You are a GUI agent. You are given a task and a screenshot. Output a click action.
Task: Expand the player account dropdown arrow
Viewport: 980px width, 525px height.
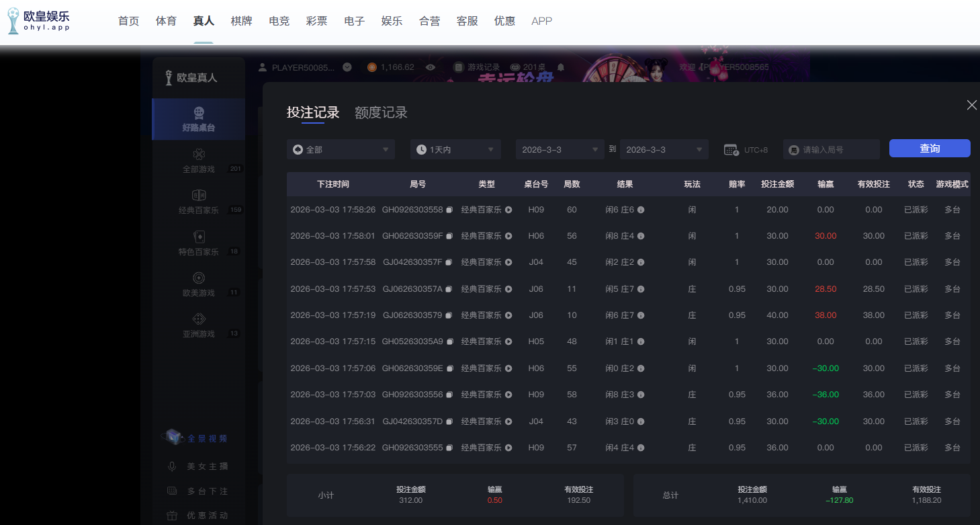click(x=347, y=67)
